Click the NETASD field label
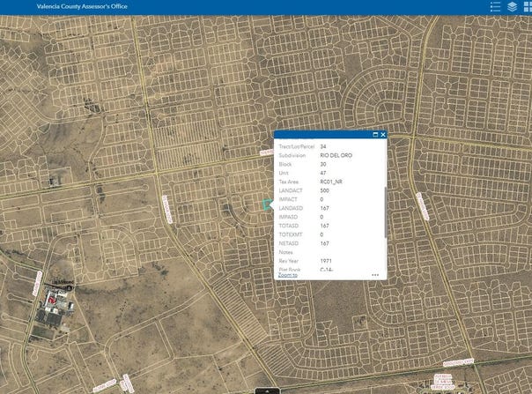 (289, 243)
